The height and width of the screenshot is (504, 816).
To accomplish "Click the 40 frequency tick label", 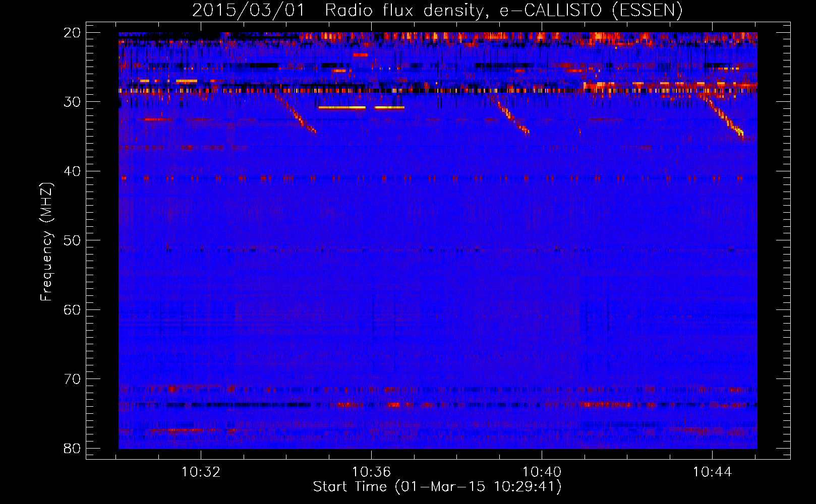I will (72, 171).
